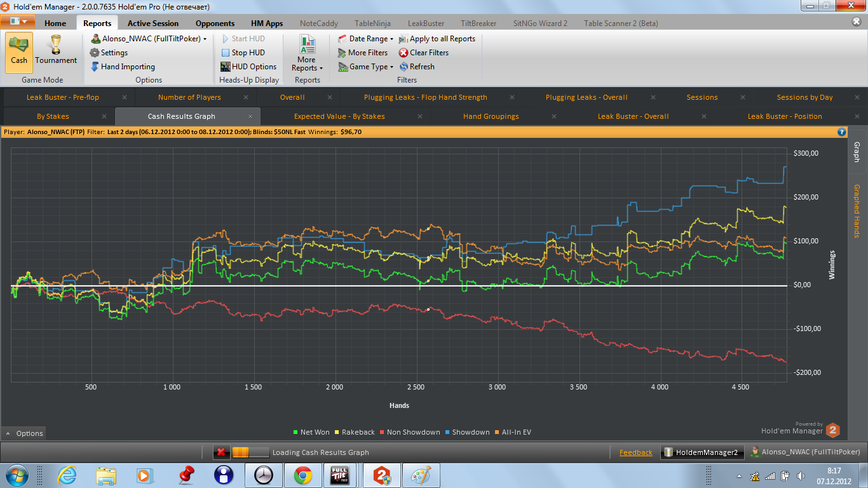Open HUD Options
Screen dimensions: 868x488
pos(248,67)
